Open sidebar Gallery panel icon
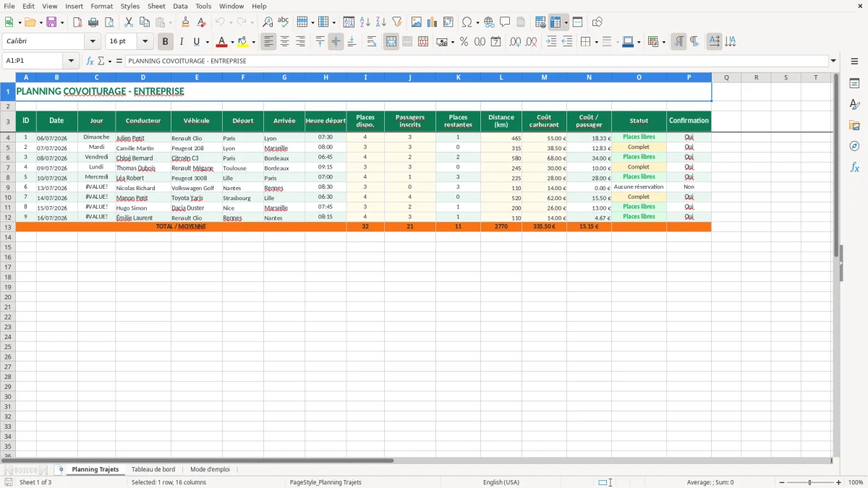 (x=854, y=125)
